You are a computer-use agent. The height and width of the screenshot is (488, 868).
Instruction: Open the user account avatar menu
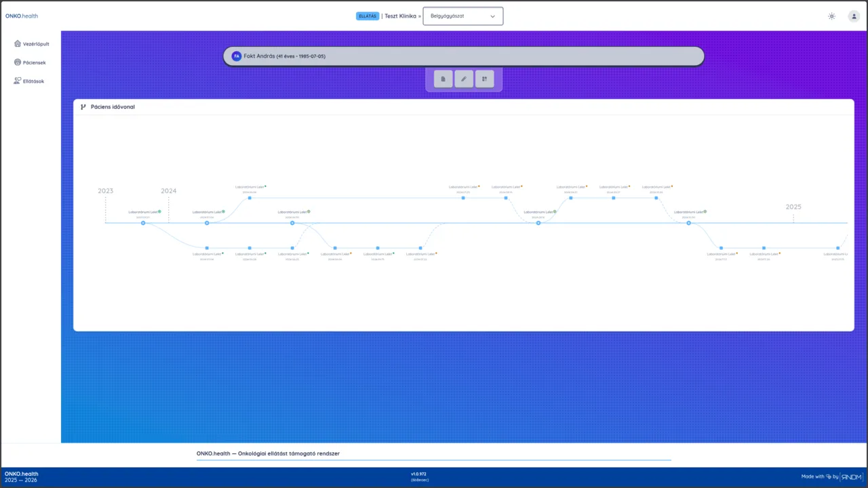(854, 16)
